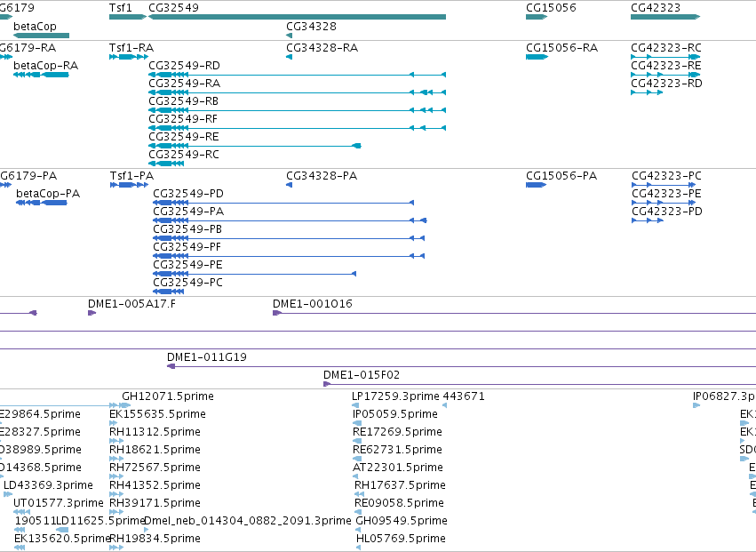This screenshot has height=552, width=756.
Task: Click CG42323-PE protein label
Action: 667,194
